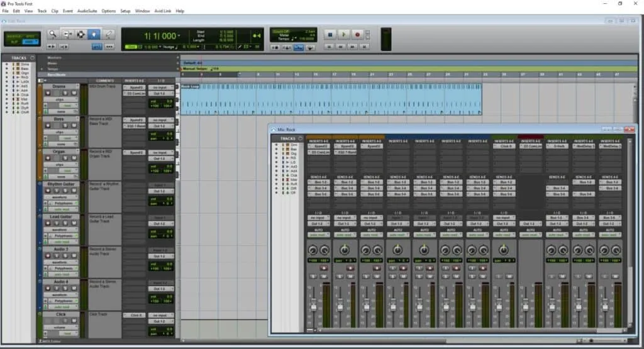Mute the first channel strip in Mix window

[324, 277]
